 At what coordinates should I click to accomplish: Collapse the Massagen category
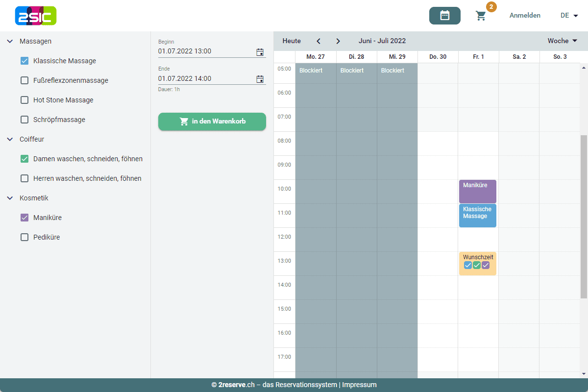(x=10, y=41)
